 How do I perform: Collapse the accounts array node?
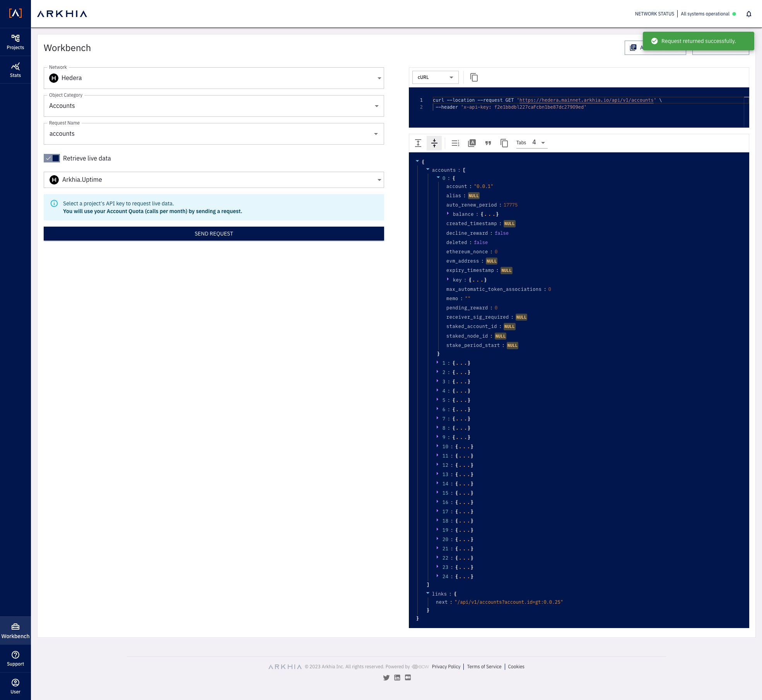[428, 169]
